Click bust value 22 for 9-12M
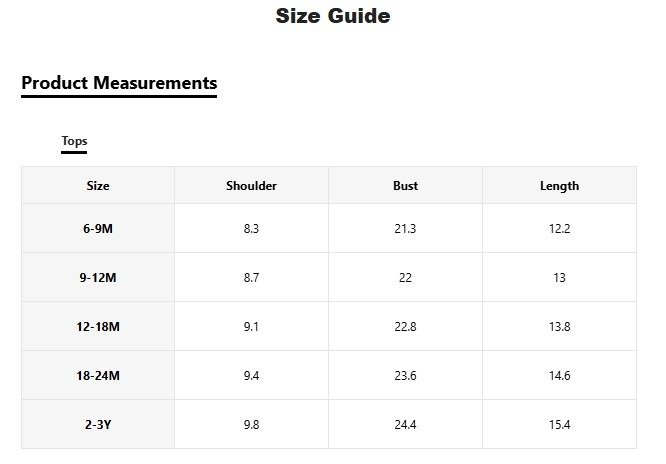Viewport: 666px width, 464px height. click(405, 278)
